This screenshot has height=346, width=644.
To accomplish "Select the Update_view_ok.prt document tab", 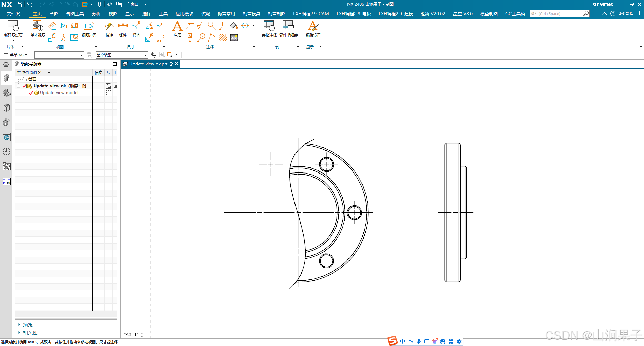I will pyautogui.click(x=148, y=64).
